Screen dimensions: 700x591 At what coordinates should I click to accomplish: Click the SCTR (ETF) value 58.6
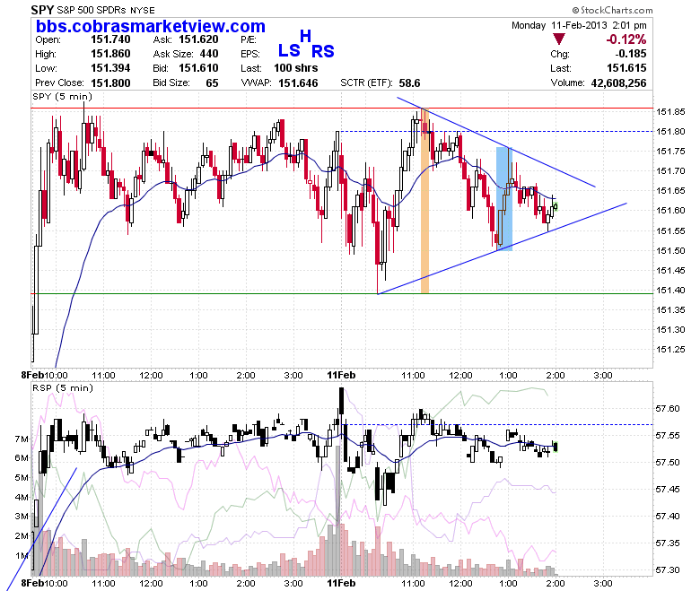click(x=409, y=83)
